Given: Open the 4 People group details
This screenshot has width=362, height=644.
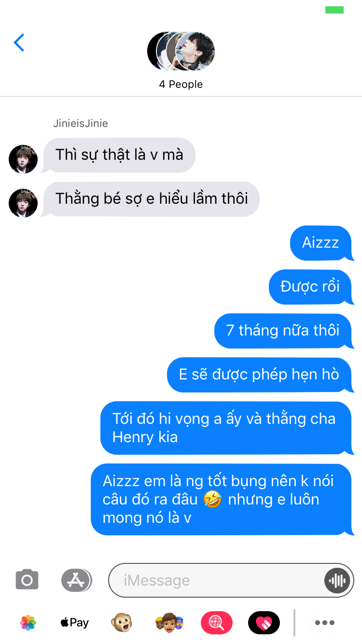Looking at the screenshot, I should (x=181, y=84).
